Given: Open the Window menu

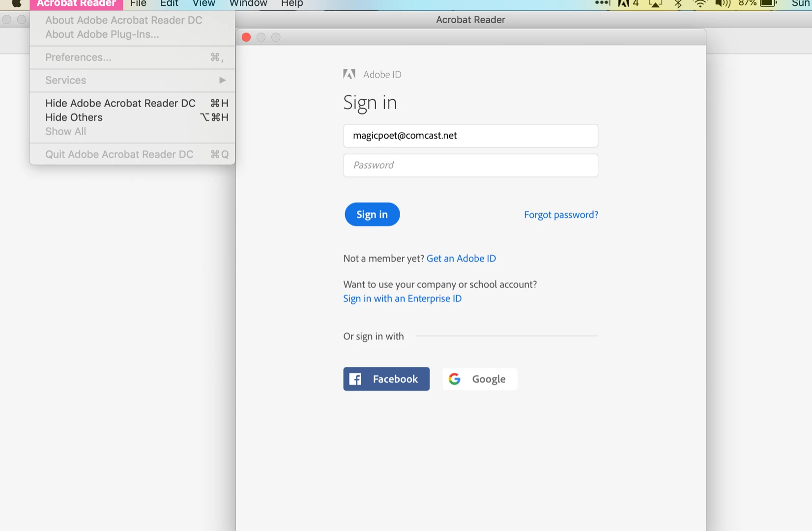Looking at the screenshot, I should point(248,4).
